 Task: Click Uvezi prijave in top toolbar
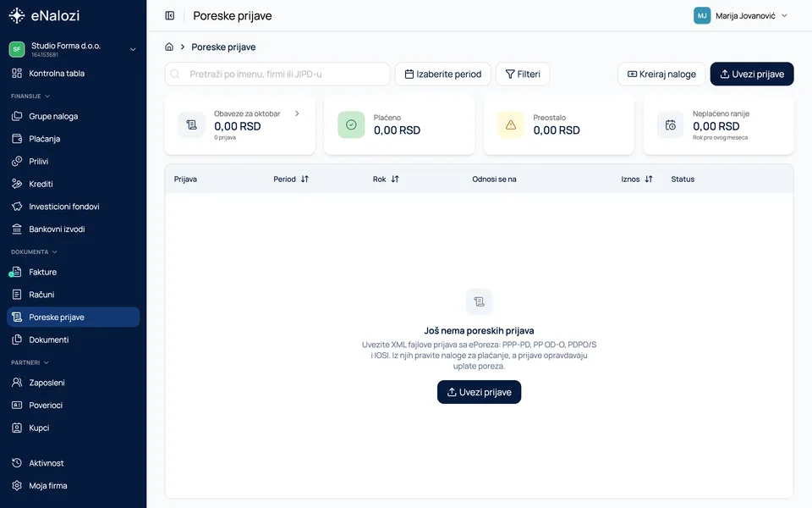(752, 75)
